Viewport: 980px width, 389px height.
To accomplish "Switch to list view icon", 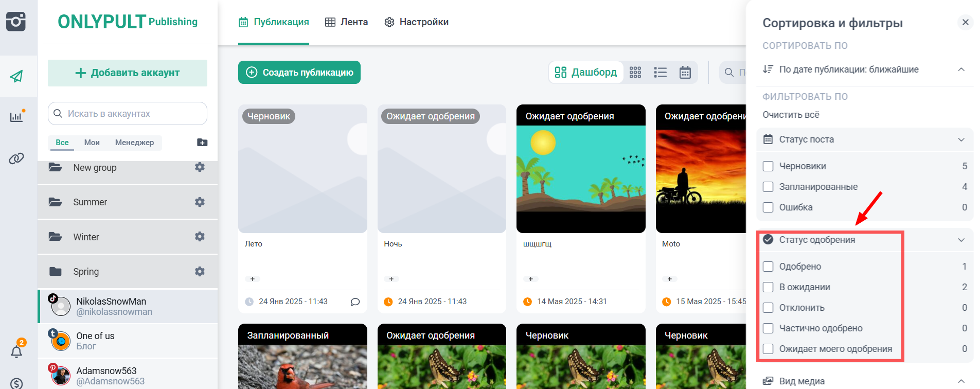I will [660, 73].
